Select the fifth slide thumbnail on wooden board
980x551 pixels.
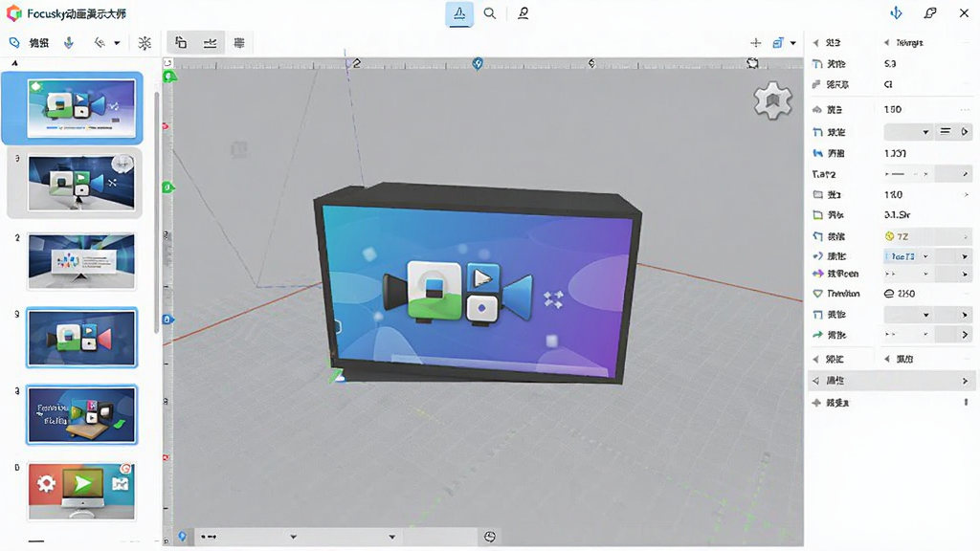81,415
